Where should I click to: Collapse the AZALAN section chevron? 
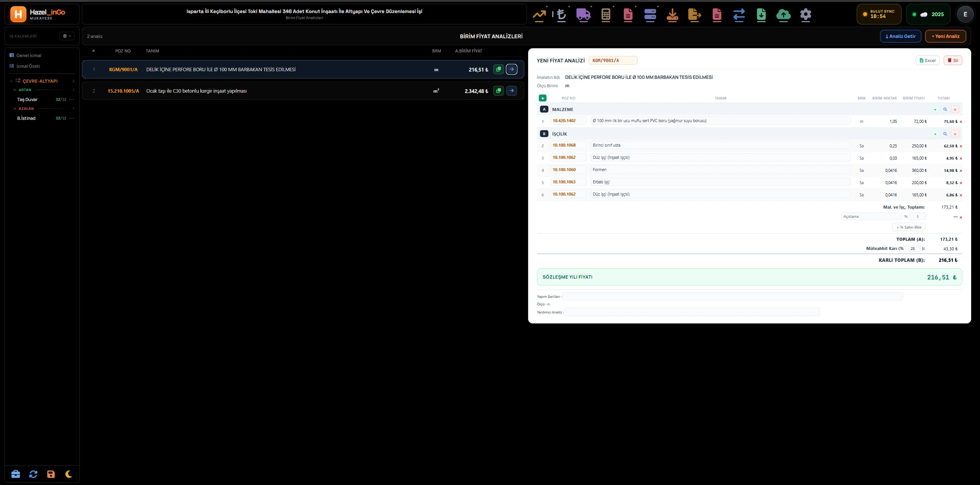point(15,109)
